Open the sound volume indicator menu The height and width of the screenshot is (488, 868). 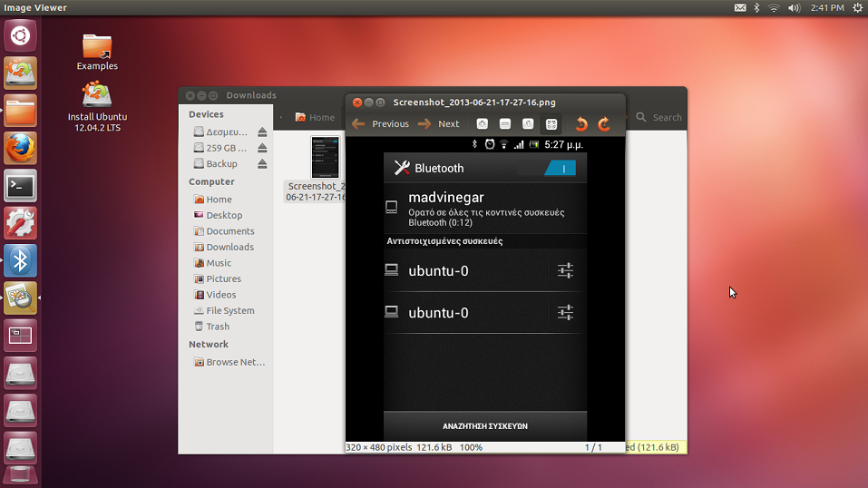(x=794, y=7)
